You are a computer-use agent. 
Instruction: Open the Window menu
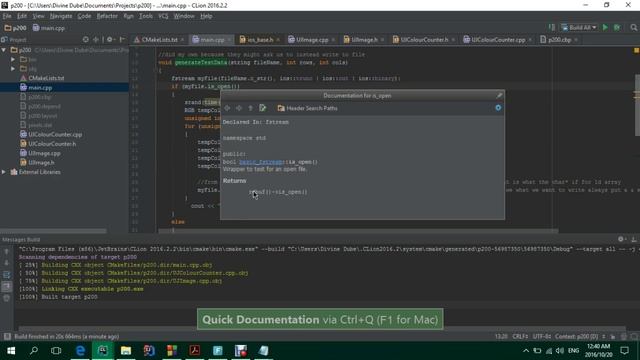184,16
